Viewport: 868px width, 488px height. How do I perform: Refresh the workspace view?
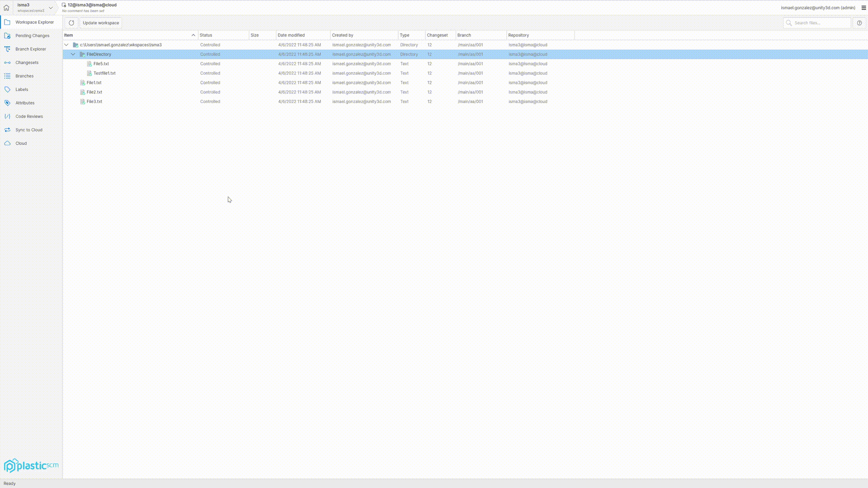pyautogui.click(x=71, y=23)
